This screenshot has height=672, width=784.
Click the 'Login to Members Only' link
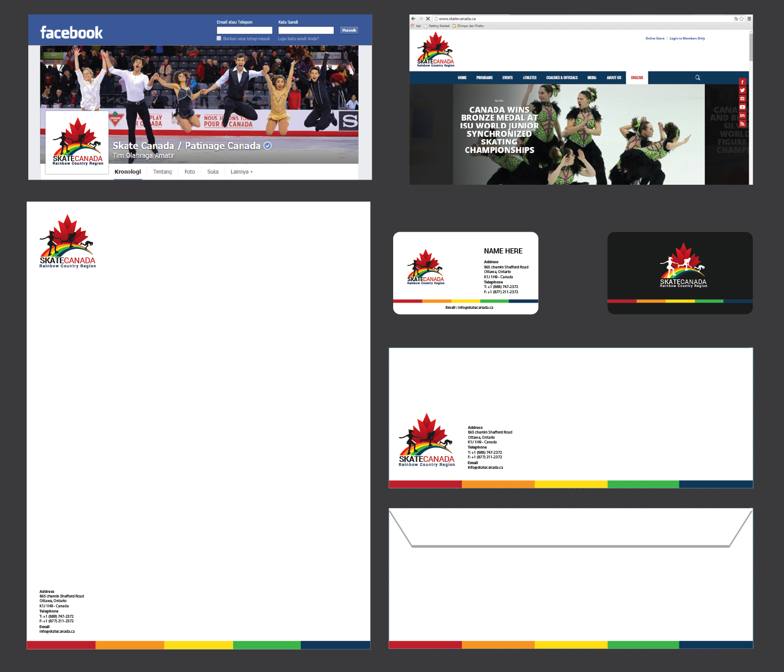(x=687, y=39)
